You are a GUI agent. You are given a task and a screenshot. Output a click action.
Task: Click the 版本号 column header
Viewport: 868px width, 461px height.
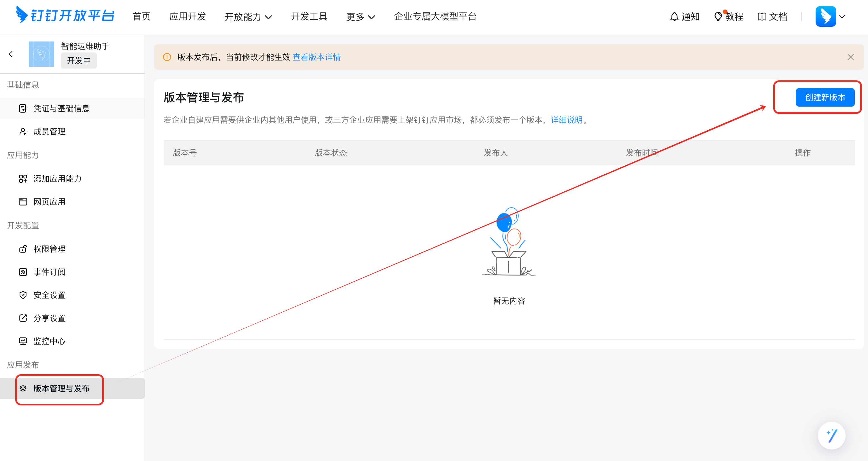coord(185,152)
